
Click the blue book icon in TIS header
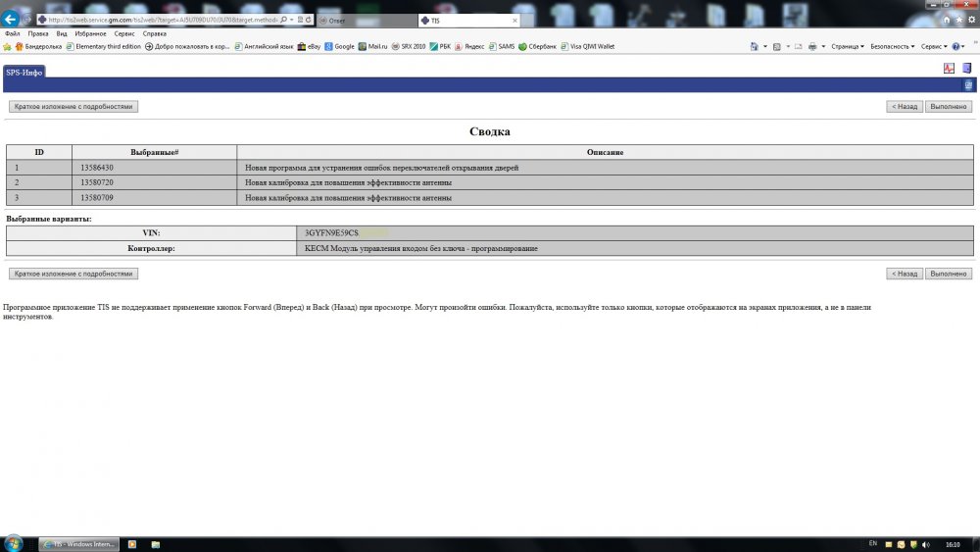click(966, 69)
